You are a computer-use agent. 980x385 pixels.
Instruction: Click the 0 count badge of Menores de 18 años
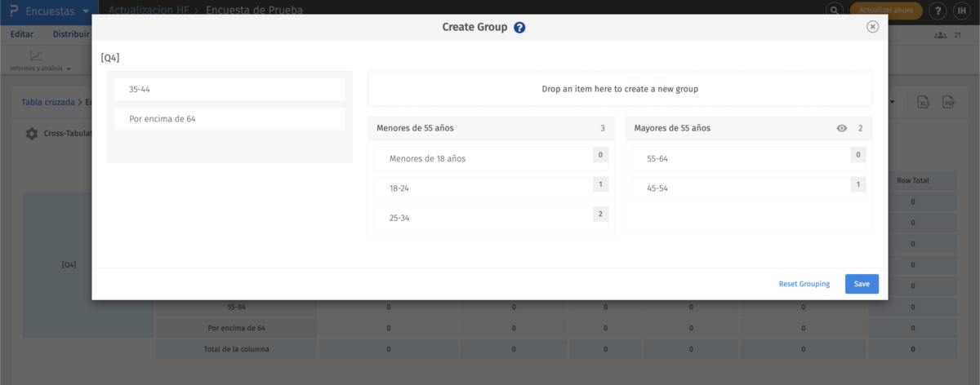pos(600,155)
